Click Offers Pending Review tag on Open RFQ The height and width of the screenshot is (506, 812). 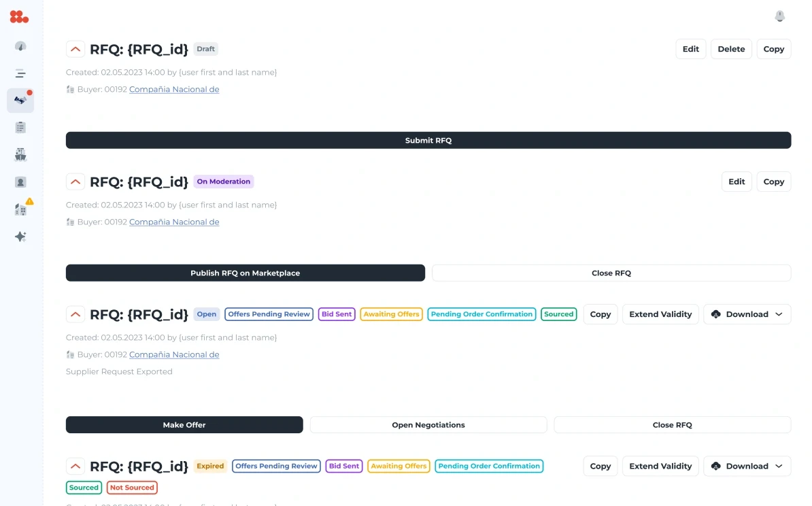(269, 314)
